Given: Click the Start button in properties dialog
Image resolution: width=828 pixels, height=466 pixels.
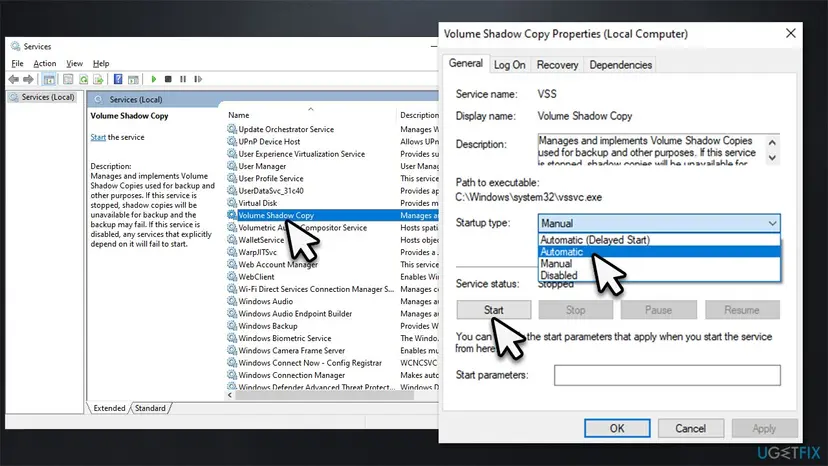Looking at the screenshot, I should click(x=494, y=310).
